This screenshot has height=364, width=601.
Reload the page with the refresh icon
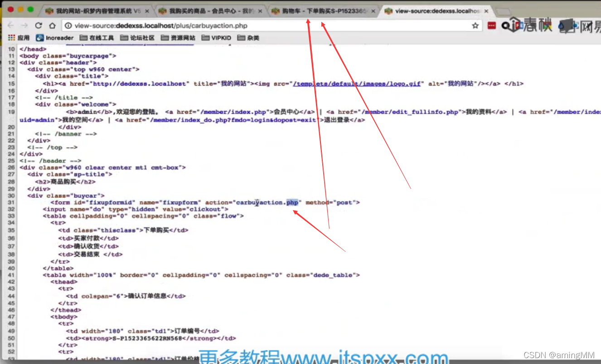[39, 26]
